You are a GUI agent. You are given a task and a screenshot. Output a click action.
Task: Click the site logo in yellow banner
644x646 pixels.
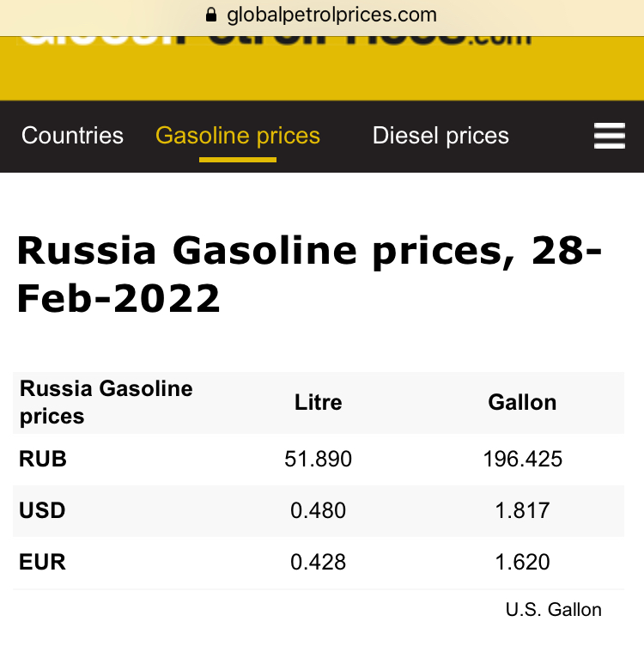pos(275,40)
